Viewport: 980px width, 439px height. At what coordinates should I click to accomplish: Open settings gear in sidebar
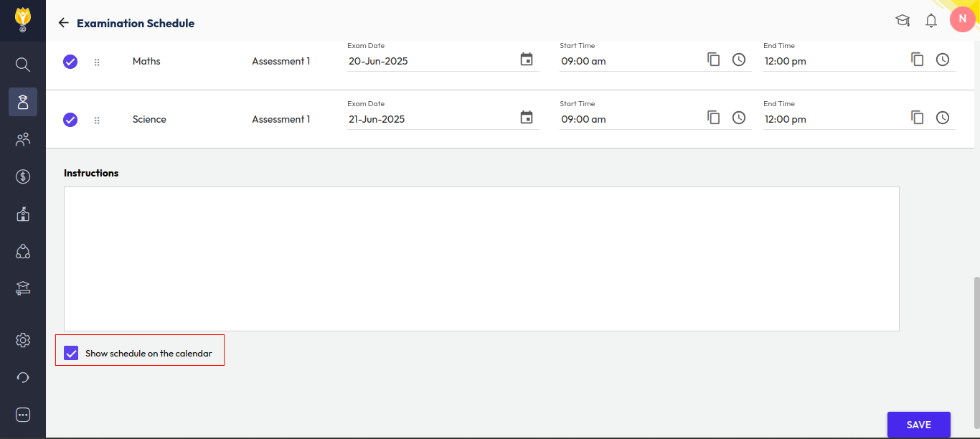coord(23,340)
